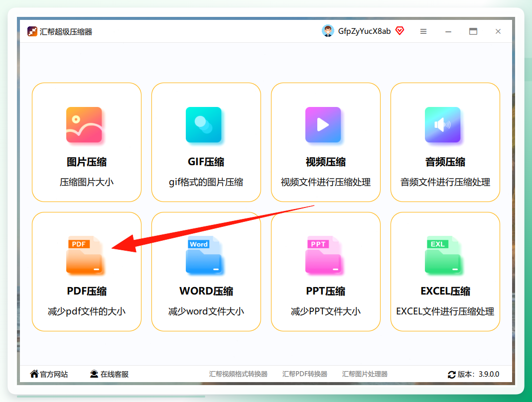Open the PPT压缩 pink folder icon
The height and width of the screenshot is (402, 532).
tap(323, 255)
